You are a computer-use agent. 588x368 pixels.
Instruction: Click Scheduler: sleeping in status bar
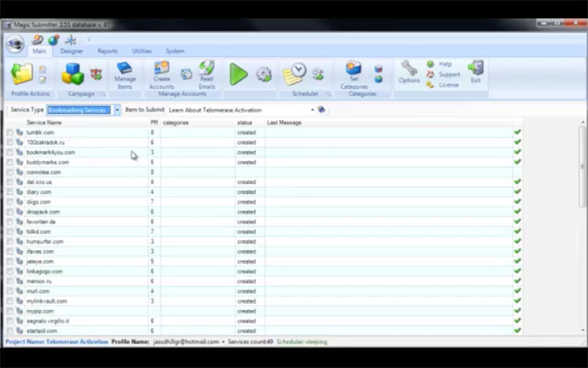point(302,342)
